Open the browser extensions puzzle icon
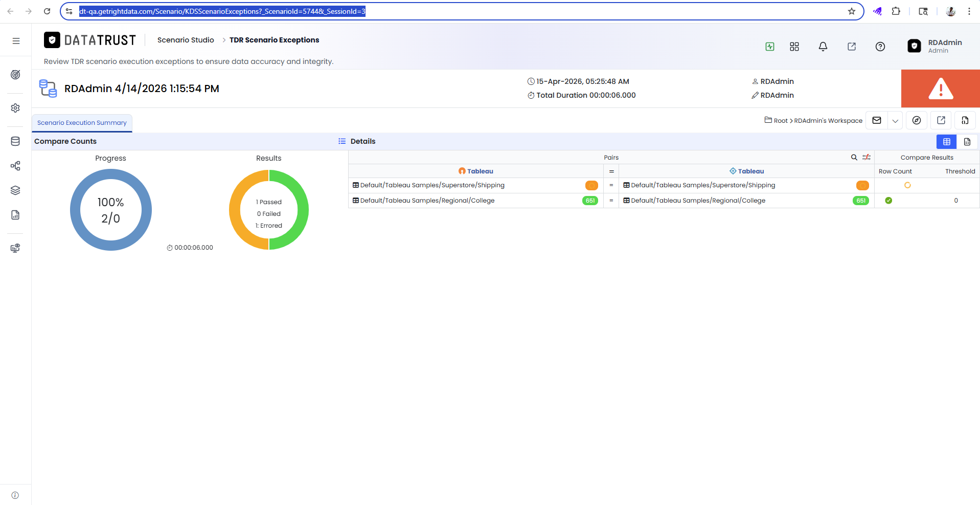The image size is (980, 505). pyautogui.click(x=896, y=11)
